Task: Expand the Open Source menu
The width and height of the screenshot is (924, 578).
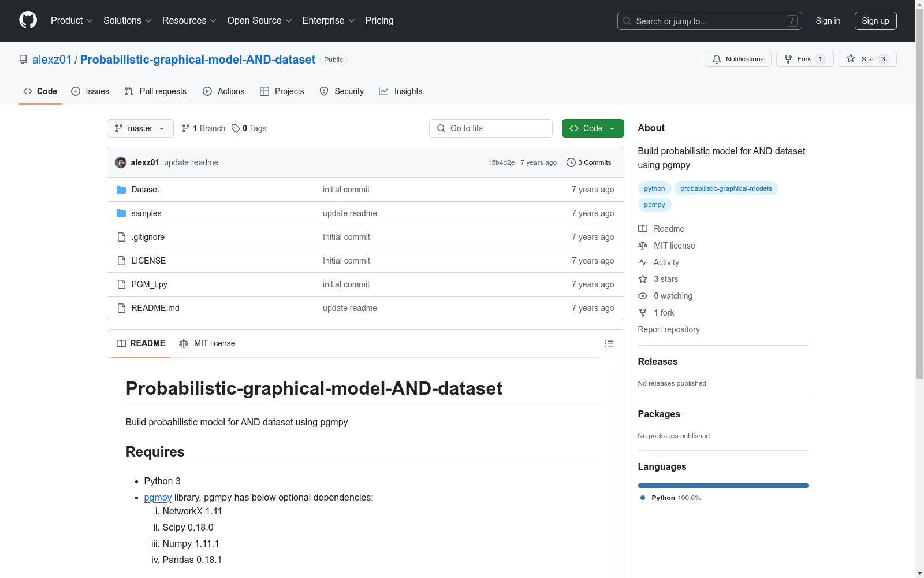Action: pos(260,20)
